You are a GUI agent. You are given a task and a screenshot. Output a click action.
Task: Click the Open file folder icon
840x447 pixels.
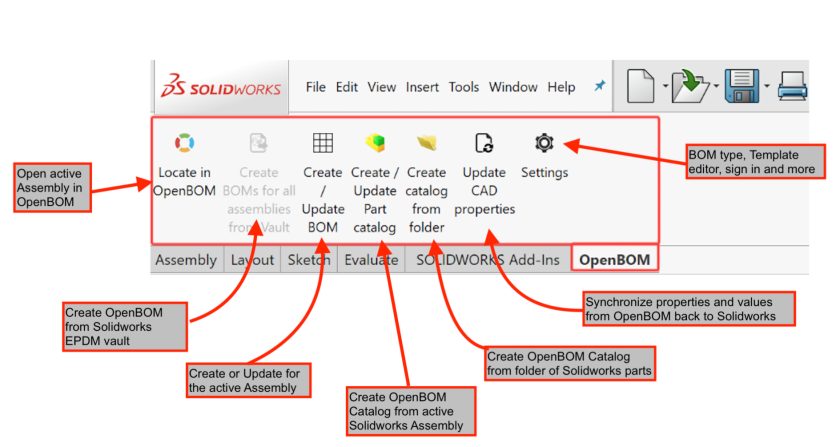point(690,86)
